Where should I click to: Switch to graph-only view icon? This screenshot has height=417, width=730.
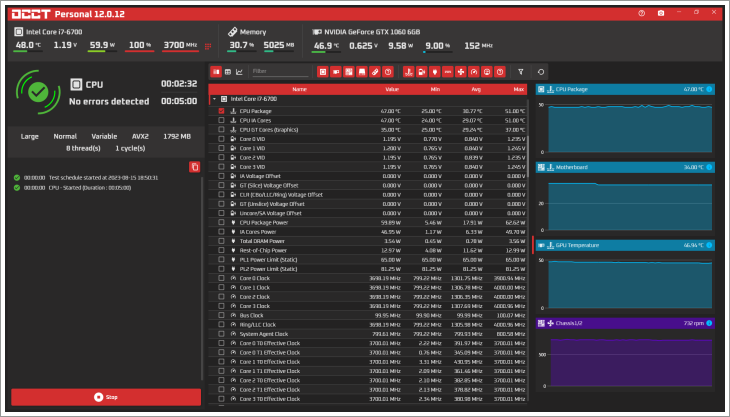click(x=239, y=72)
